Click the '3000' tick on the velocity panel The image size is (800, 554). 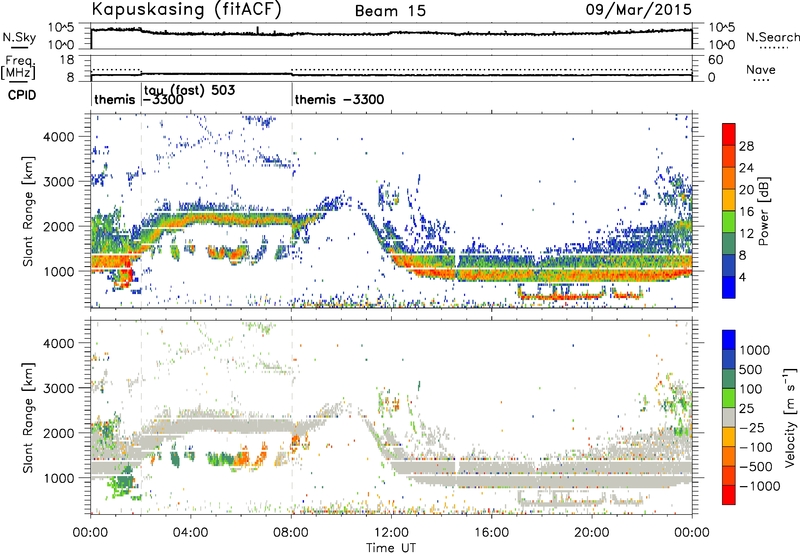58,388
